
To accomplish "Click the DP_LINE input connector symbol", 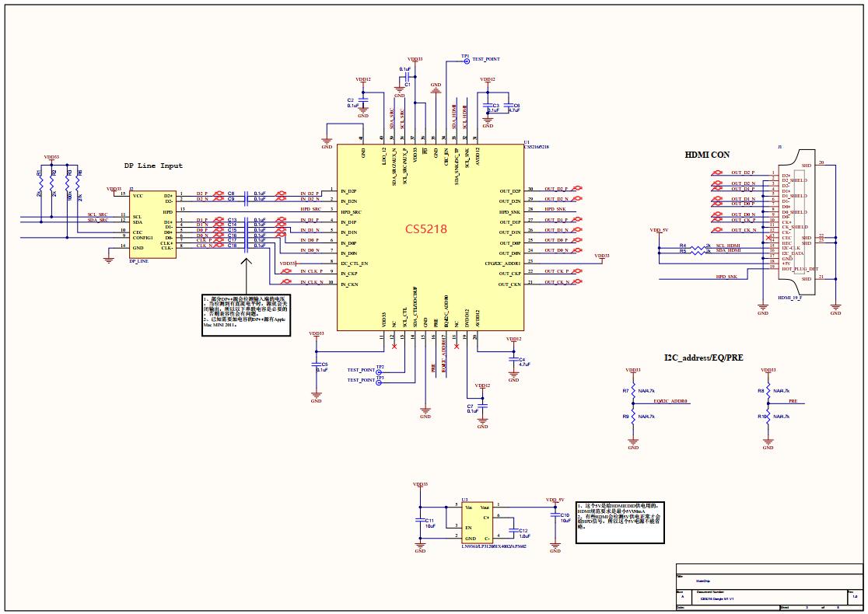I will pos(152,225).
